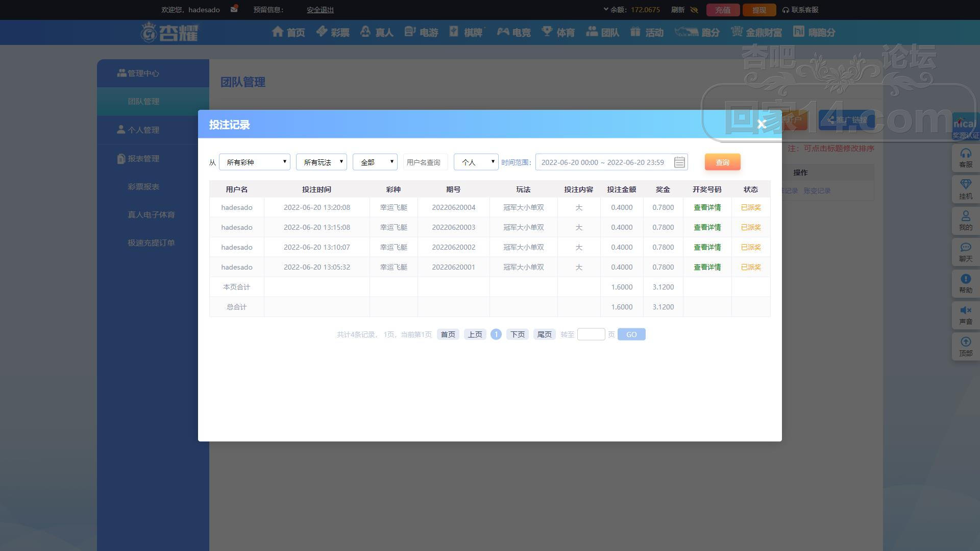Sort by 奖金 column header
Viewport: 980px width, 551px height.
(663, 189)
